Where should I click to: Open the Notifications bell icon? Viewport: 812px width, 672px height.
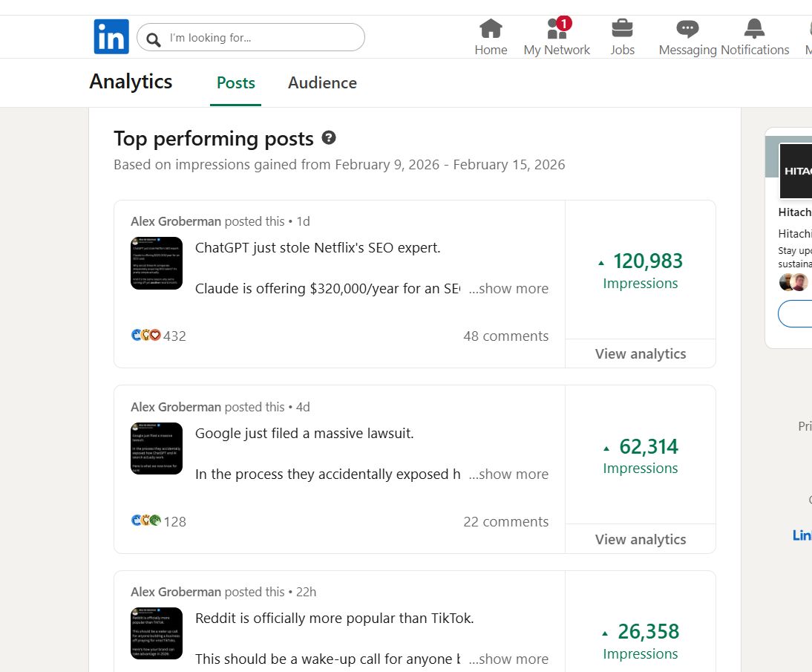755,29
